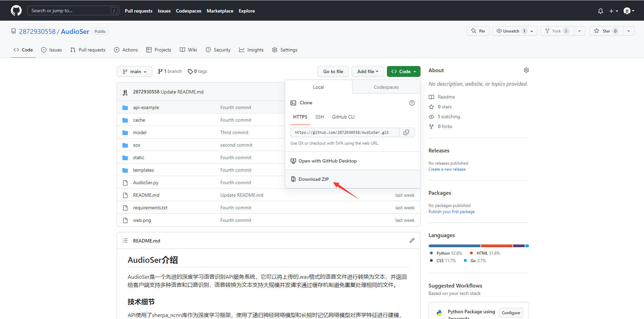644x319 pixels.
Task: Copy the HTTPS clone URL
Action: 406,132
